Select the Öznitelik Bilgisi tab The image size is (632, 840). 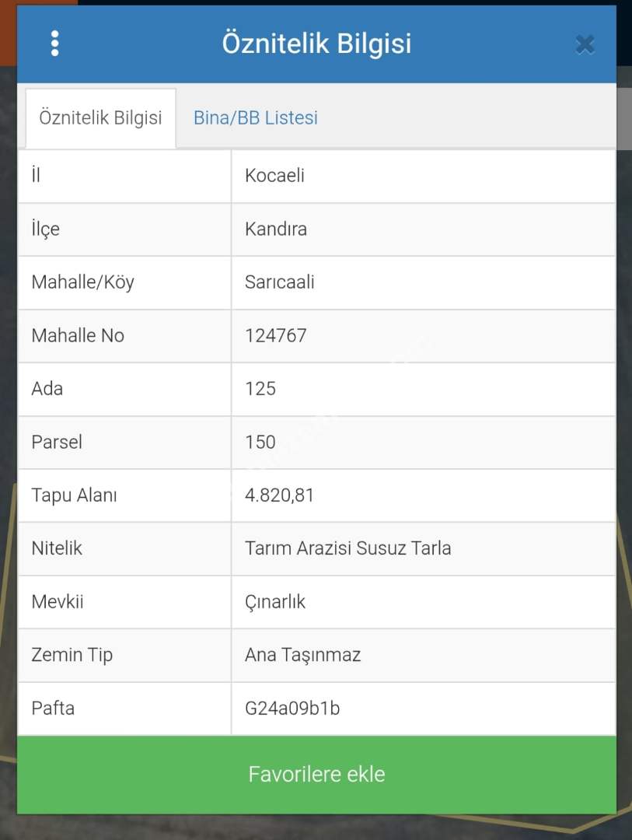point(100,118)
